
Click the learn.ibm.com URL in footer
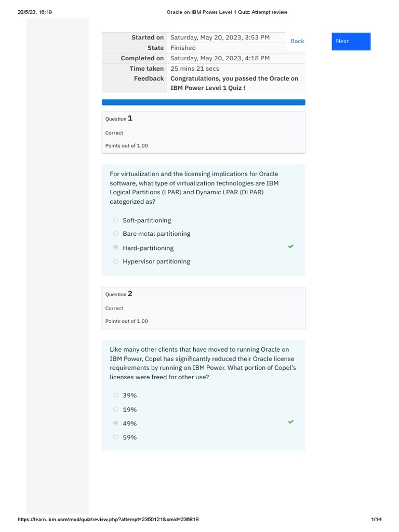tap(108, 520)
